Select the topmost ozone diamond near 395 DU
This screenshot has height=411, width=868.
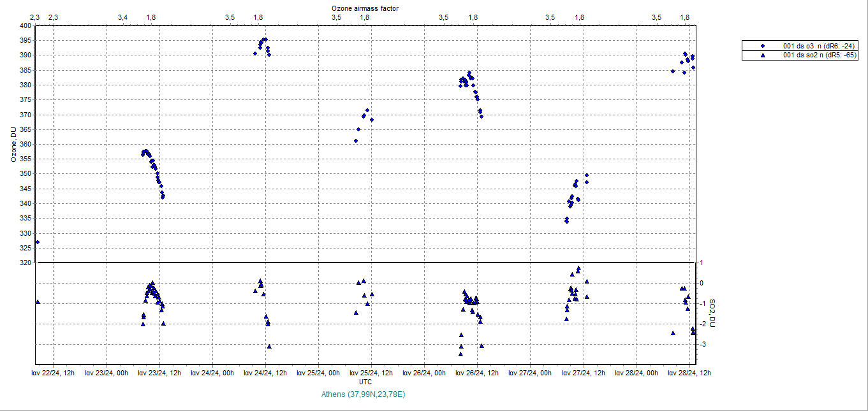[x=265, y=40]
